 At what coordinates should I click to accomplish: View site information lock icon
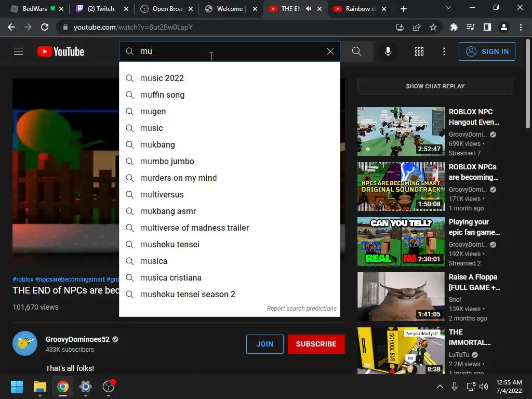pyautogui.click(x=65, y=27)
